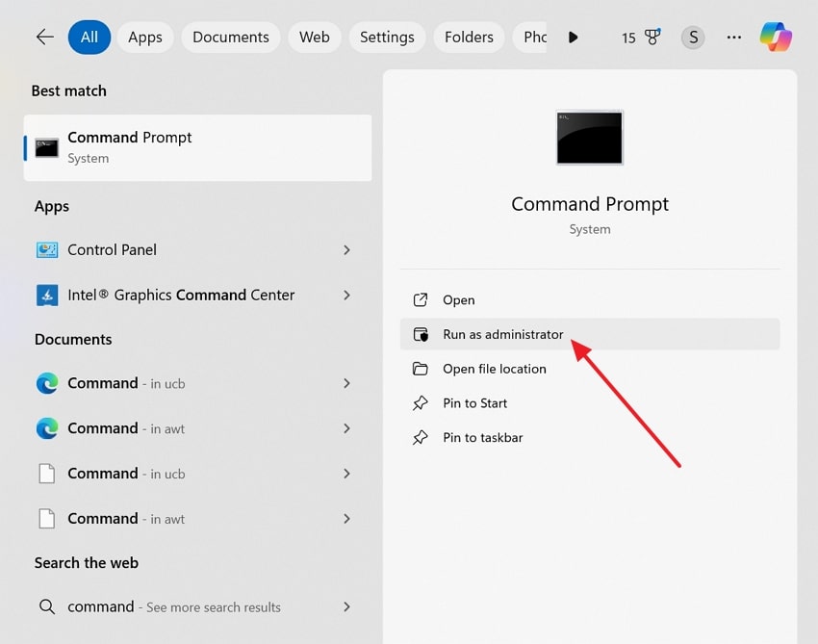Expand the web search command chevron
The width and height of the screenshot is (818, 644).
(x=346, y=606)
